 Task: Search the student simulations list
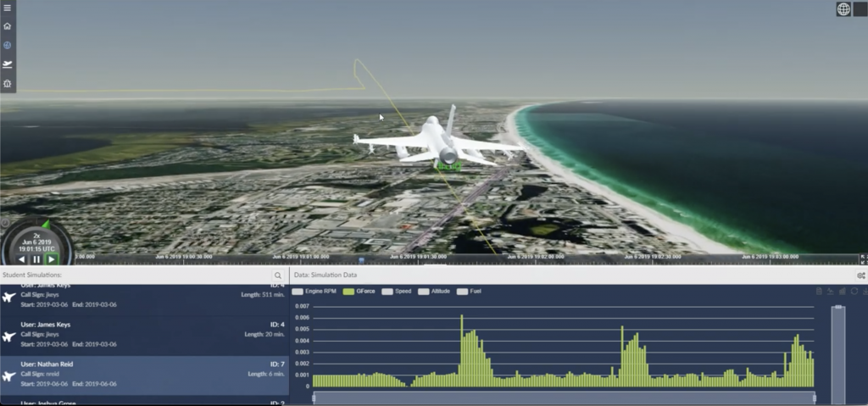(x=278, y=275)
